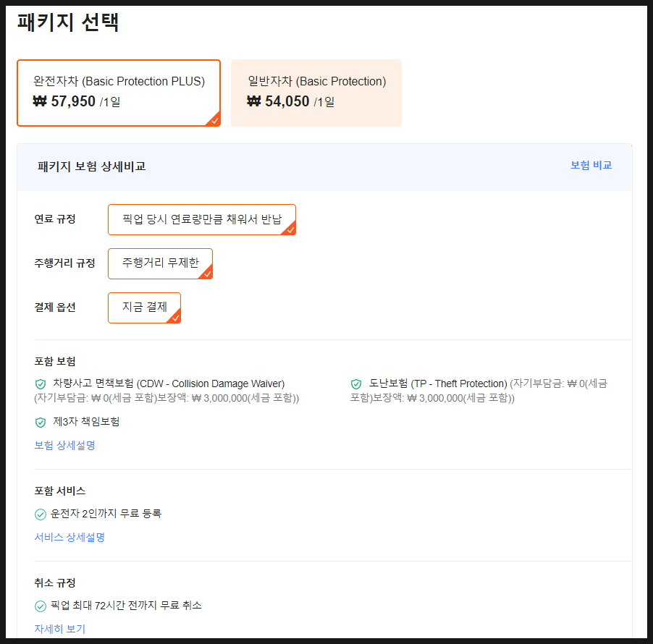Click the 결제 옵션 label
The image size is (653, 644).
pos(55,308)
